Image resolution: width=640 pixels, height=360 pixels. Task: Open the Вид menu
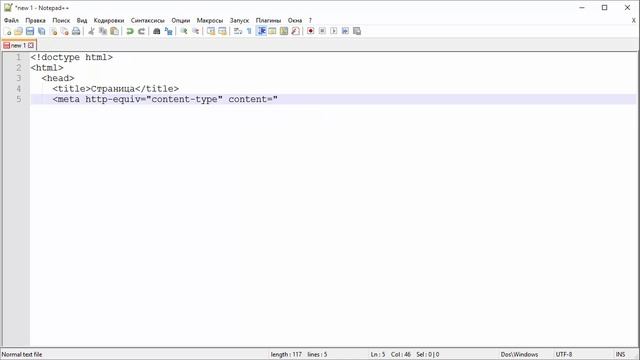(x=82, y=20)
